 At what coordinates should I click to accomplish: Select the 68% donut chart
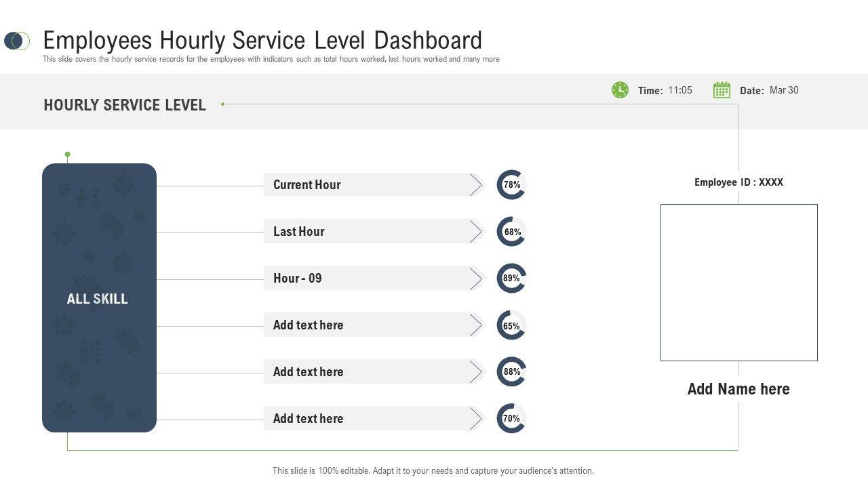pos(511,232)
